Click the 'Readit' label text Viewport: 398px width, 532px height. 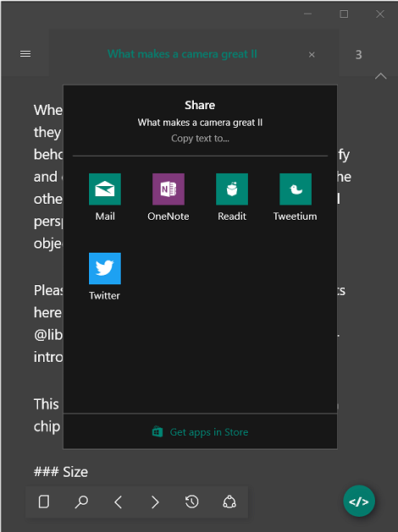click(x=232, y=217)
